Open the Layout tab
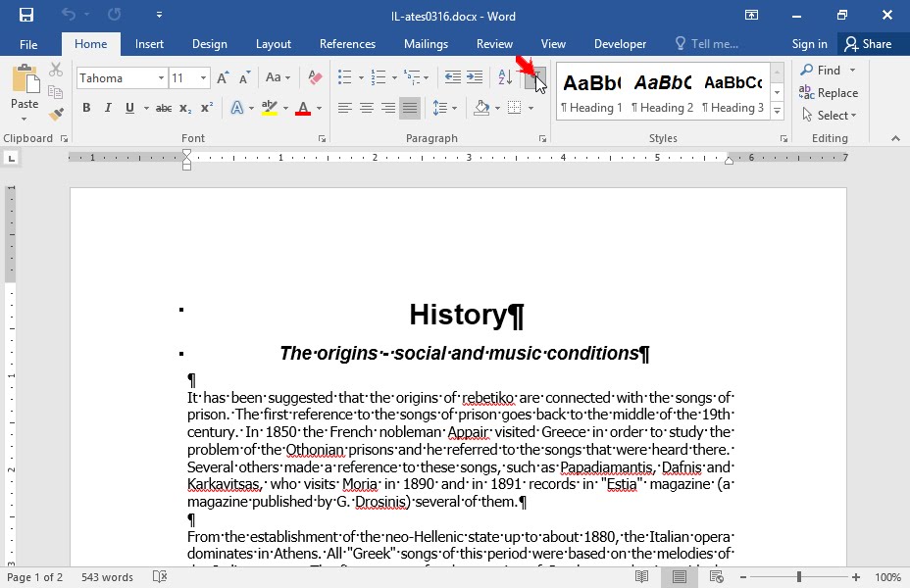910x588 pixels. (x=274, y=44)
